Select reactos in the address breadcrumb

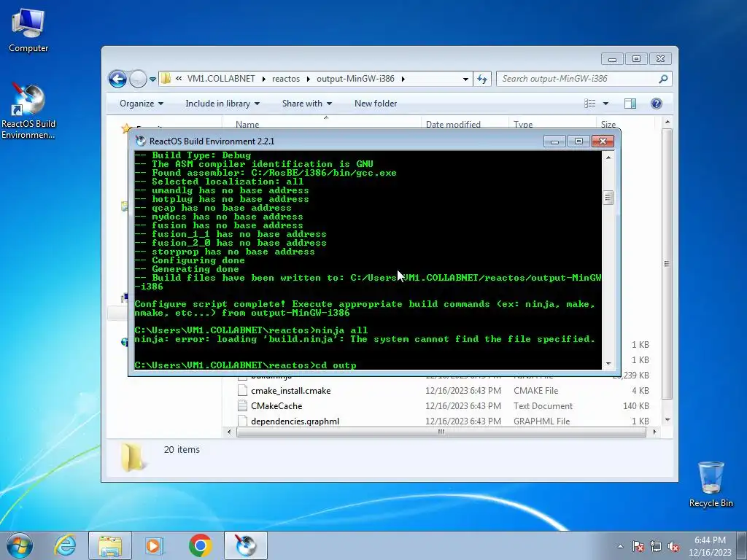[286, 79]
